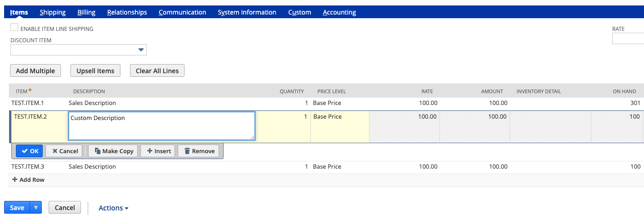This screenshot has width=644, height=220.
Task: Click the Quantity column header
Action: tap(291, 91)
